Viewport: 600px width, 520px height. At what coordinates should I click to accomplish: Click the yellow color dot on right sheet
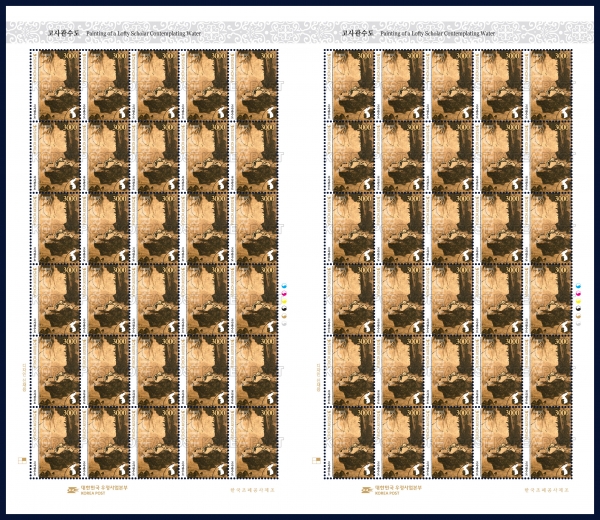pos(580,301)
